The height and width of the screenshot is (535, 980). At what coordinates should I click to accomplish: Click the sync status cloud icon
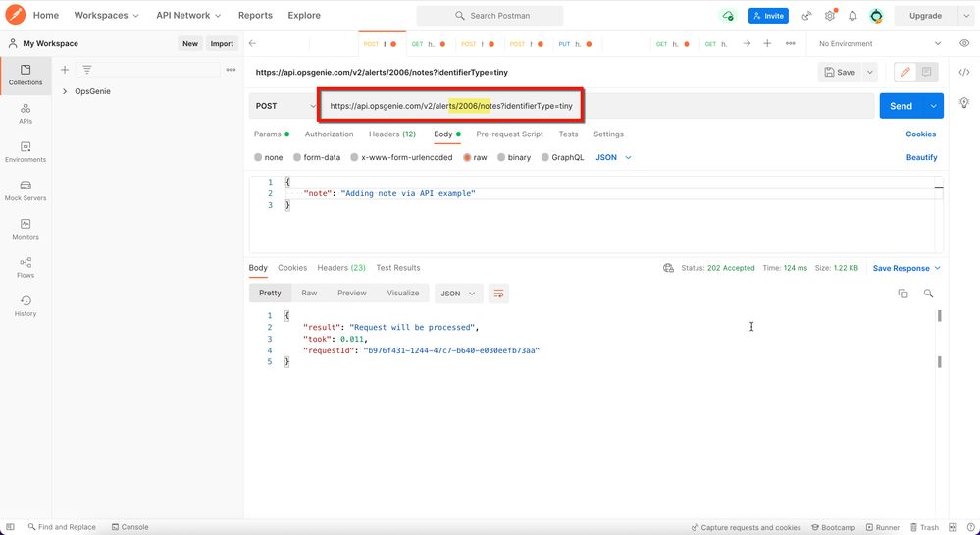[x=728, y=16]
